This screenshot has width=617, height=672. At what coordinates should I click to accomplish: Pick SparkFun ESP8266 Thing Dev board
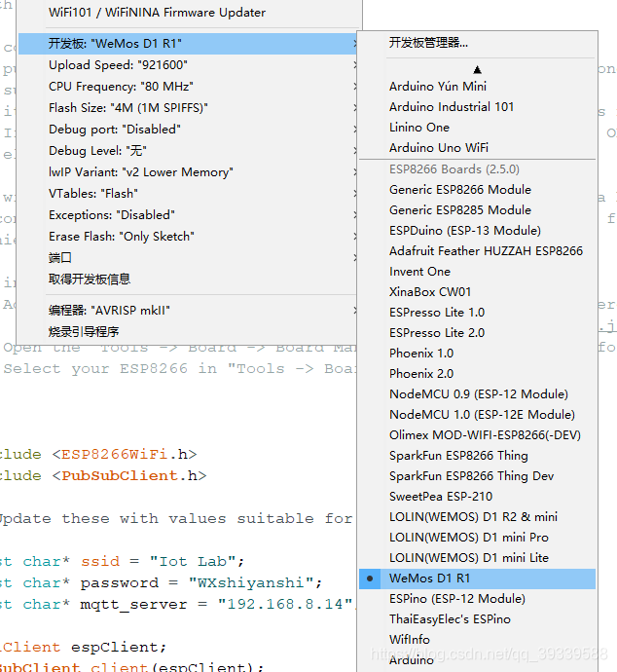click(477, 476)
